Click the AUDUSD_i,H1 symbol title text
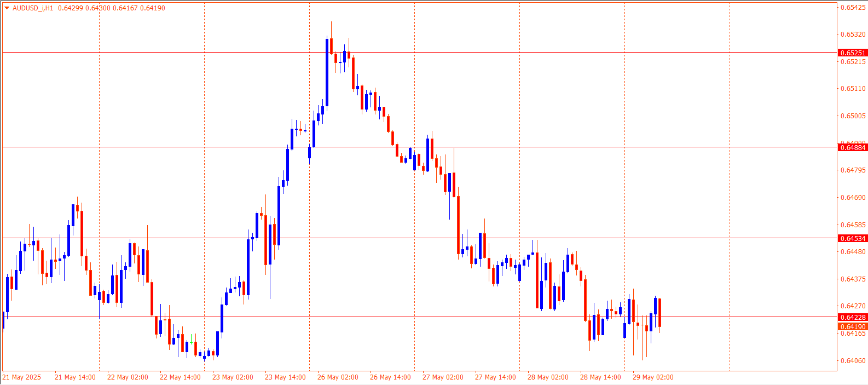 tap(33, 8)
